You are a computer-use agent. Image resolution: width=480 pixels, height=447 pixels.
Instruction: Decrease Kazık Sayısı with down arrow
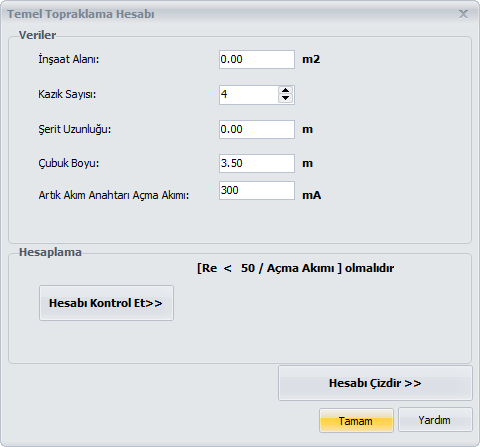click(x=285, y=98)
